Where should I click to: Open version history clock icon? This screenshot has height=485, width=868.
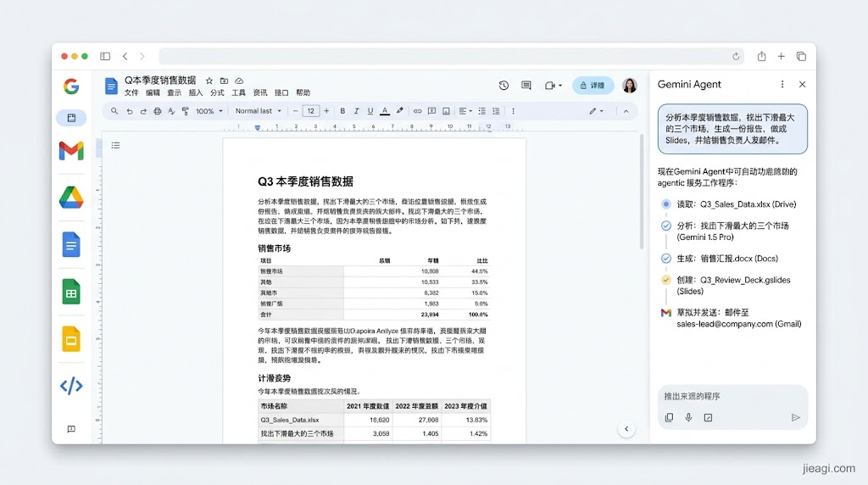[x=504, y=86]
